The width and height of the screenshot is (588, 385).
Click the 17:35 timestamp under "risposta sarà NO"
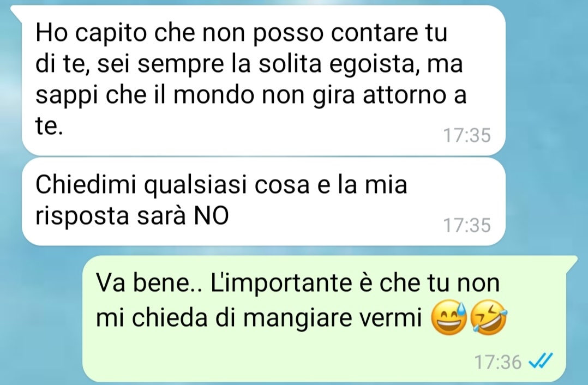tap(467, 225)
